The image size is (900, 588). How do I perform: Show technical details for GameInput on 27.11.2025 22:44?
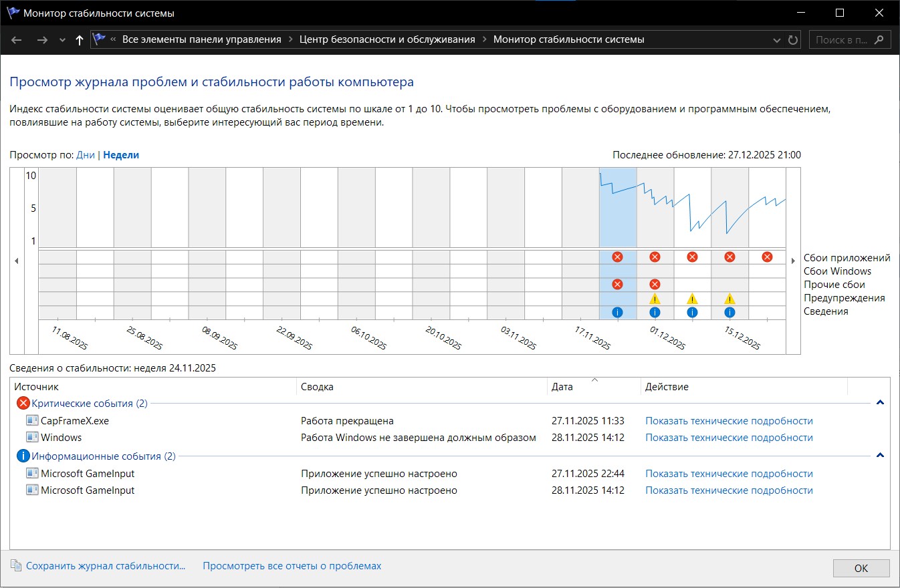coord(729,474)
